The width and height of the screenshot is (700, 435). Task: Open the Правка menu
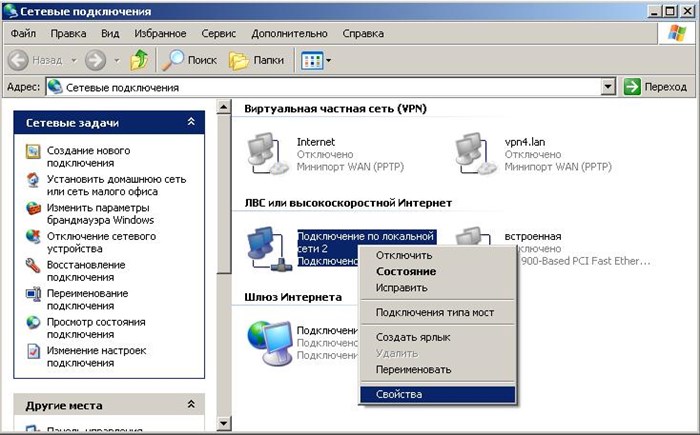coord(68,33)
